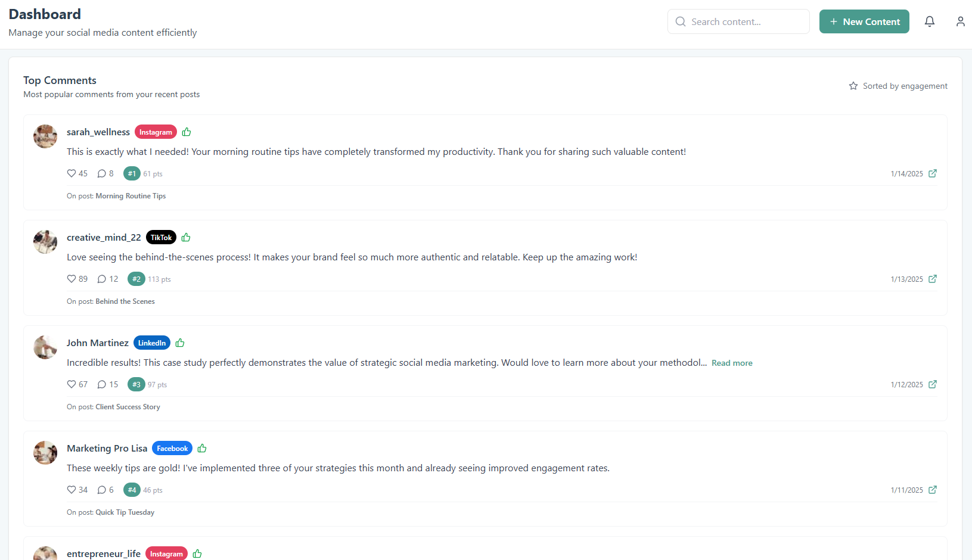Open the notifications bell icon
The height and width of the screenshot is (560, 972).
point(929,21)
